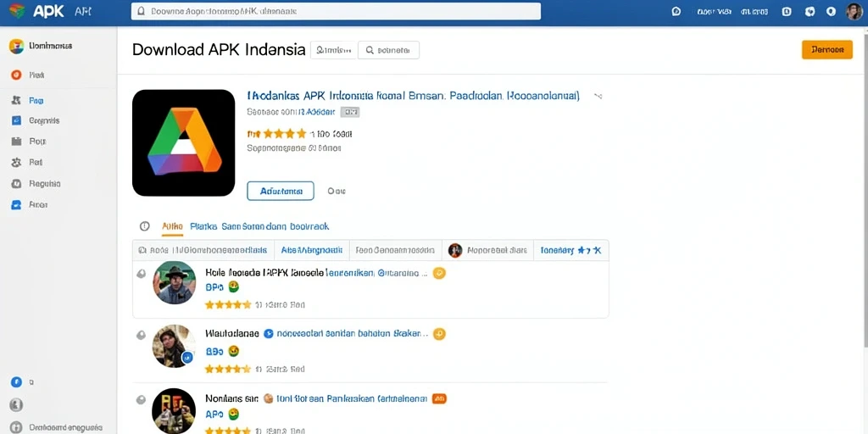Click the square 'D' icon in header

(x=787, y=11)
